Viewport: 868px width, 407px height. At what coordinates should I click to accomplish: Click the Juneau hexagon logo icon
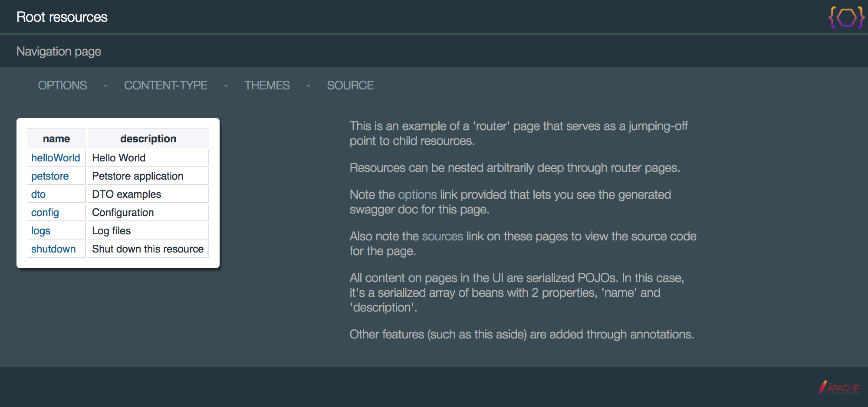846,18
